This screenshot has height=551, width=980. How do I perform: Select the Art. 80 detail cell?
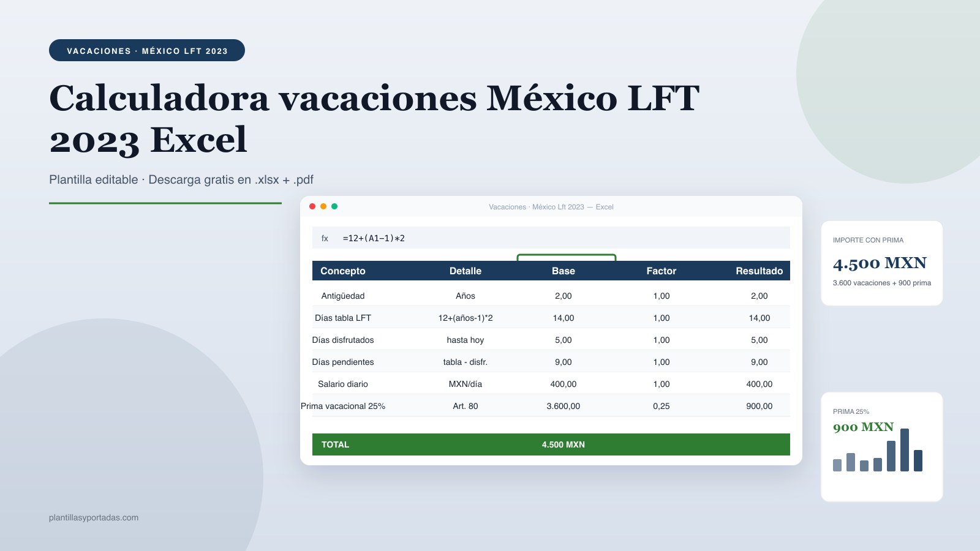pos(466,406)
